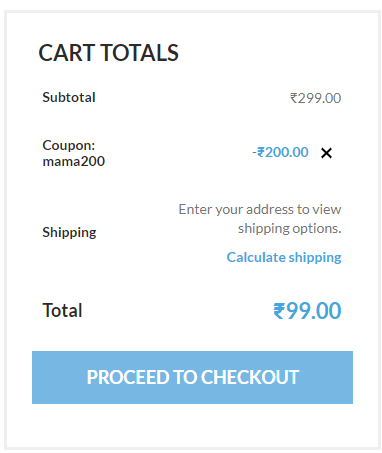
Task: Remove the mama200 coupon with the X icon
Action: pos(326,153)
